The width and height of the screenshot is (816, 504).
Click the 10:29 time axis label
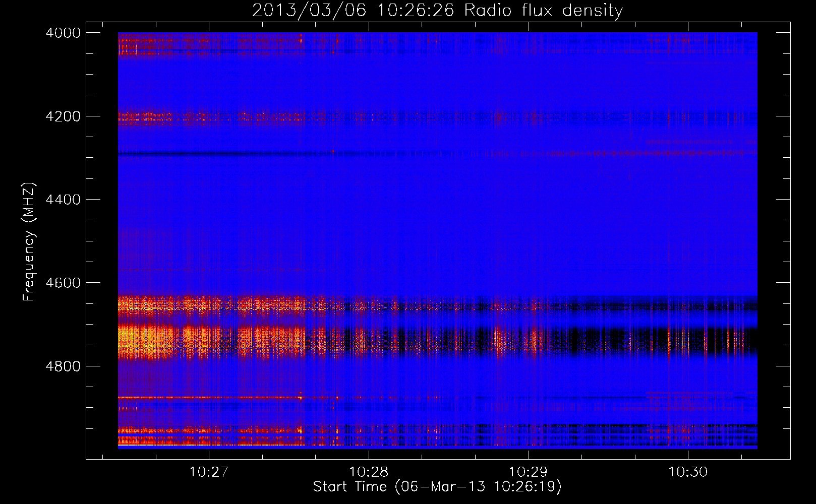[528, 472]
